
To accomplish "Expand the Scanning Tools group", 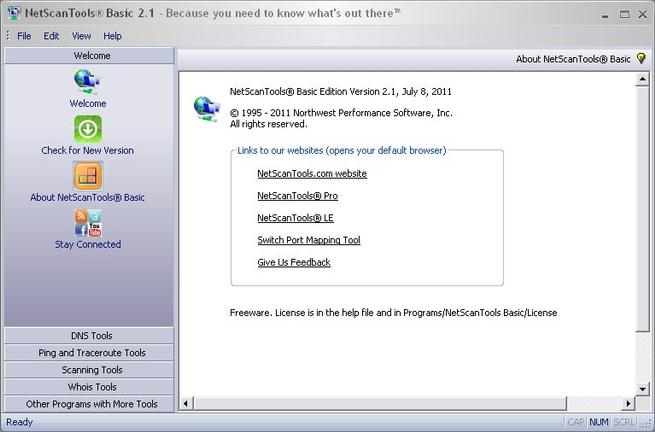I will pyautogui.click(x=89, y=370).
